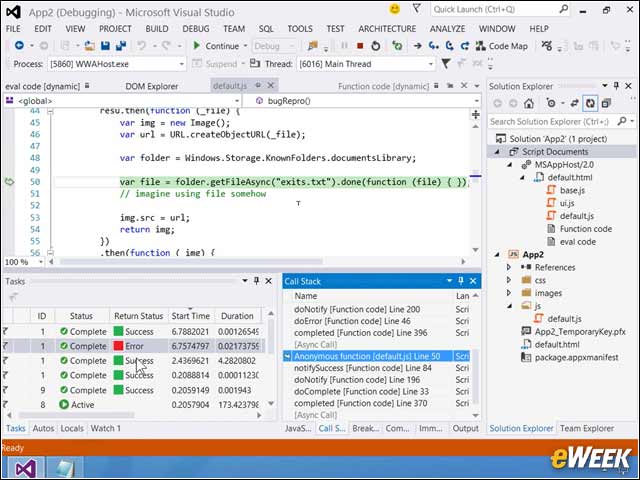Click the feedback smiley face icon
640x480 pixels.
tap(394, 9)
